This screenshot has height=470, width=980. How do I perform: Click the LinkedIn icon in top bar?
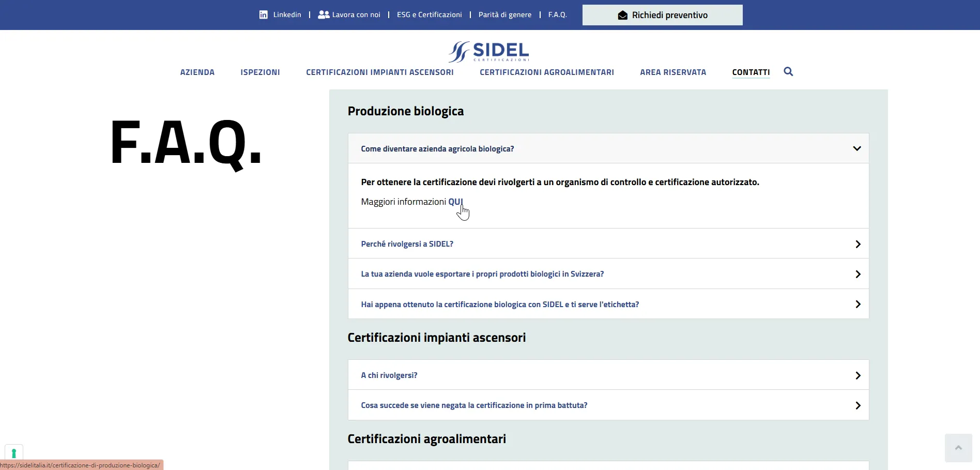(264, 15)
